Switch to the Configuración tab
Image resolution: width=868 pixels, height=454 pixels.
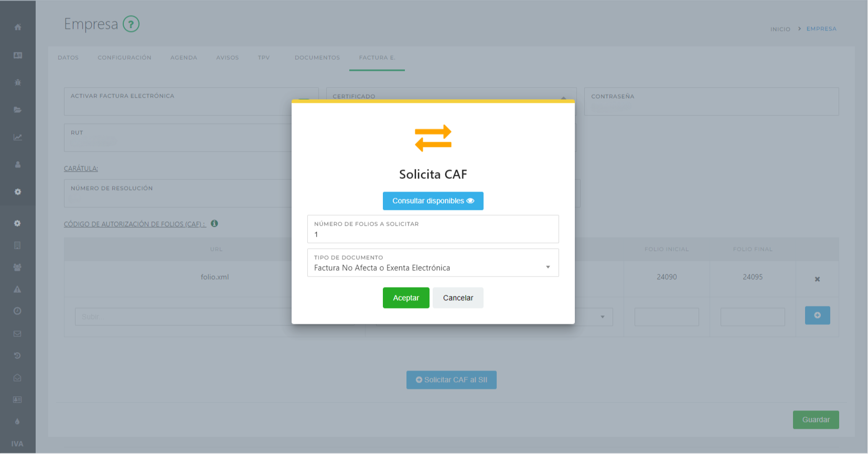[124, 58]
